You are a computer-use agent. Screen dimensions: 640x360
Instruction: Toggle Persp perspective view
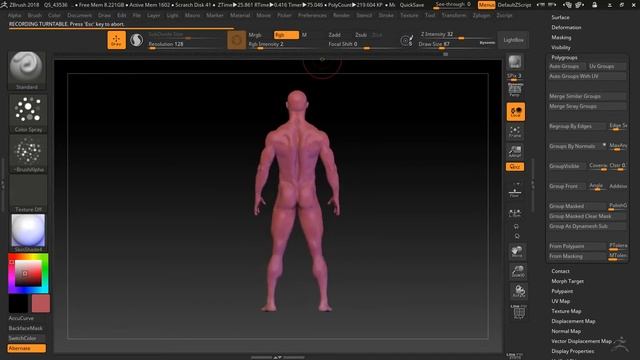coord(515,89)
